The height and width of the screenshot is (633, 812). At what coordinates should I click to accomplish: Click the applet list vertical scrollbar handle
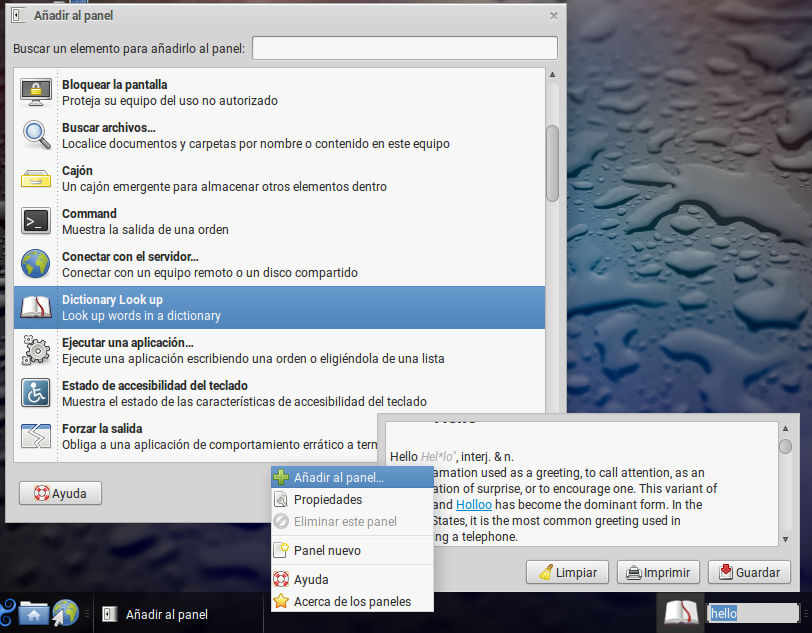[x=552, y=163]
